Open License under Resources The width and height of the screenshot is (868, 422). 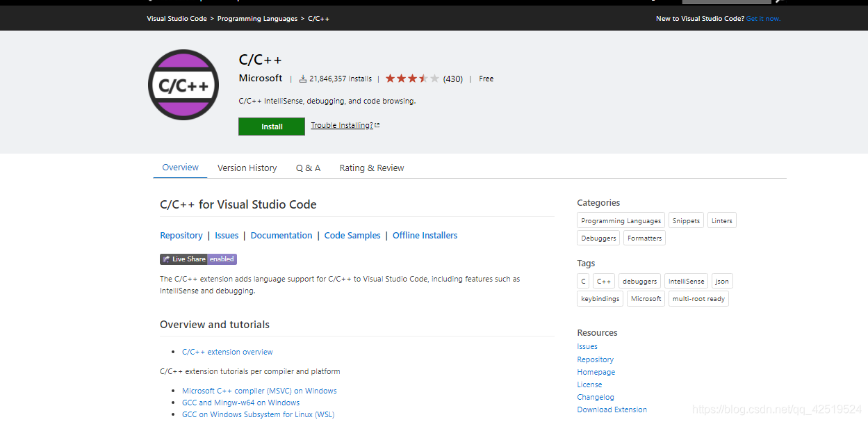[x=589, y=384]
